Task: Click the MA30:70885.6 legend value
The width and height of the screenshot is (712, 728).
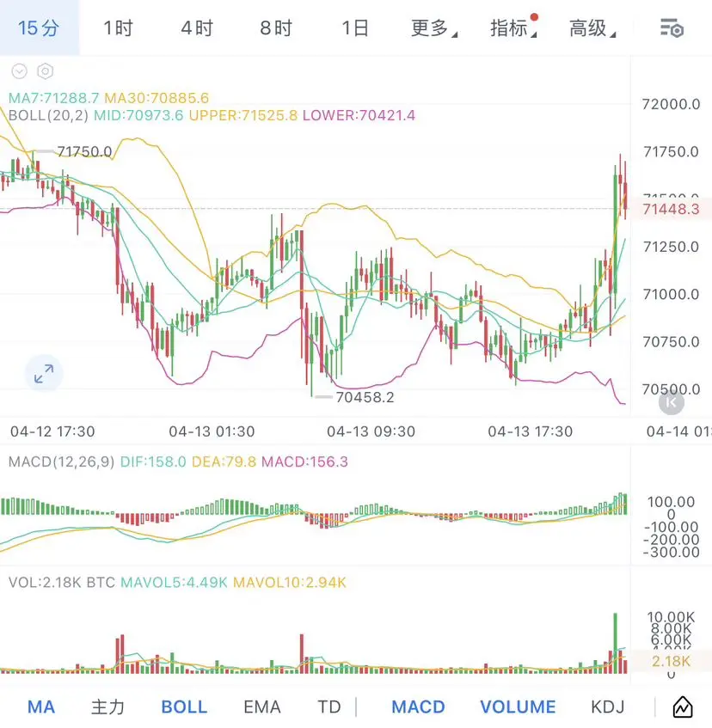Action: click(157, 98)
